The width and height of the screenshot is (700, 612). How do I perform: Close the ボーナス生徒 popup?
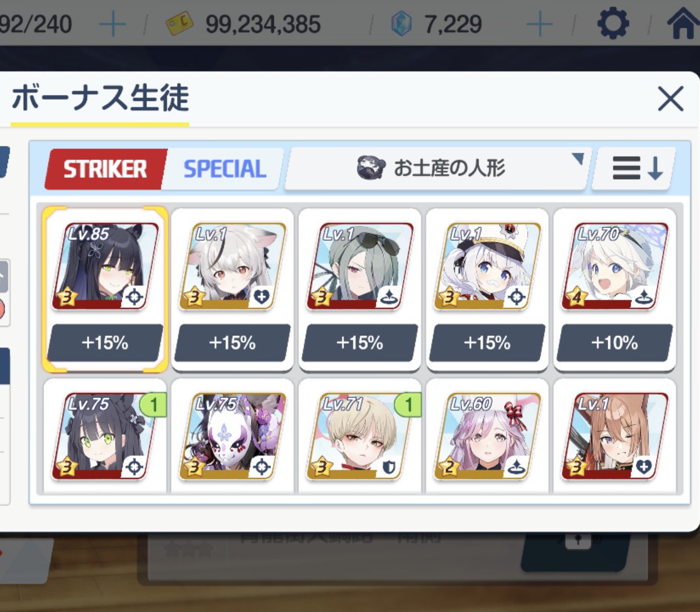point(671,99)
